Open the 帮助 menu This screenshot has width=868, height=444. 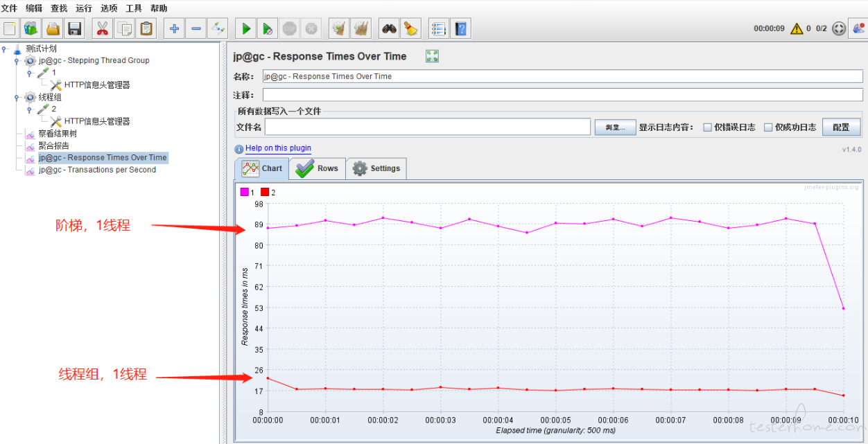[159, 8]
